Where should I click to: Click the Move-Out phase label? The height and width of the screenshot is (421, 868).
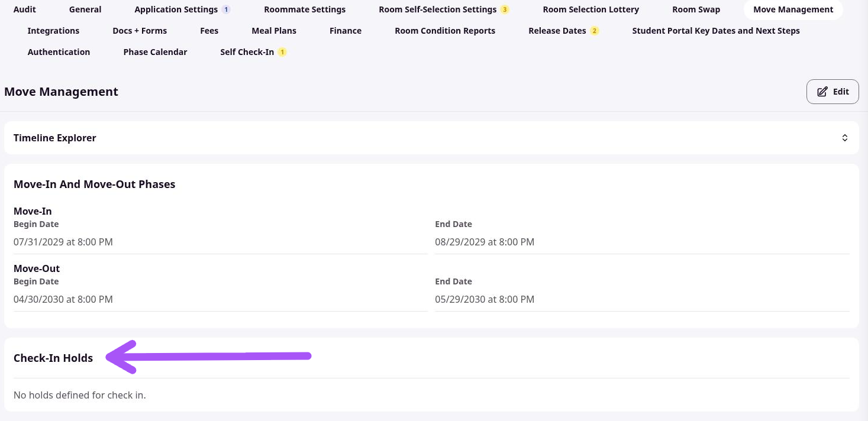point(37,268)
